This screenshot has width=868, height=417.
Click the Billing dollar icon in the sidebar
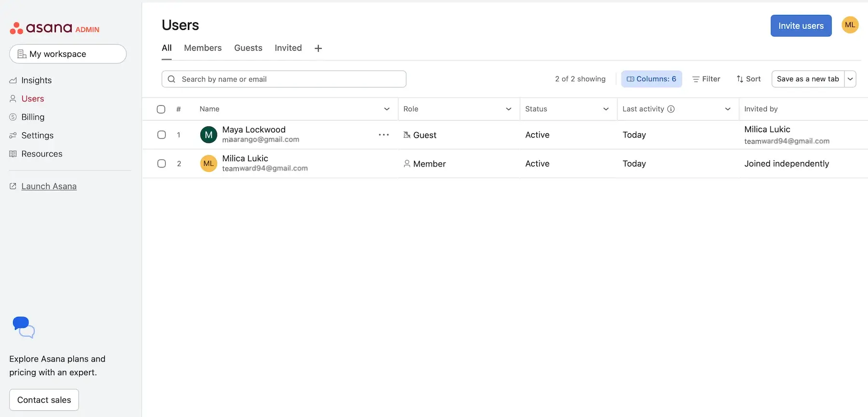tap(13, 117)
